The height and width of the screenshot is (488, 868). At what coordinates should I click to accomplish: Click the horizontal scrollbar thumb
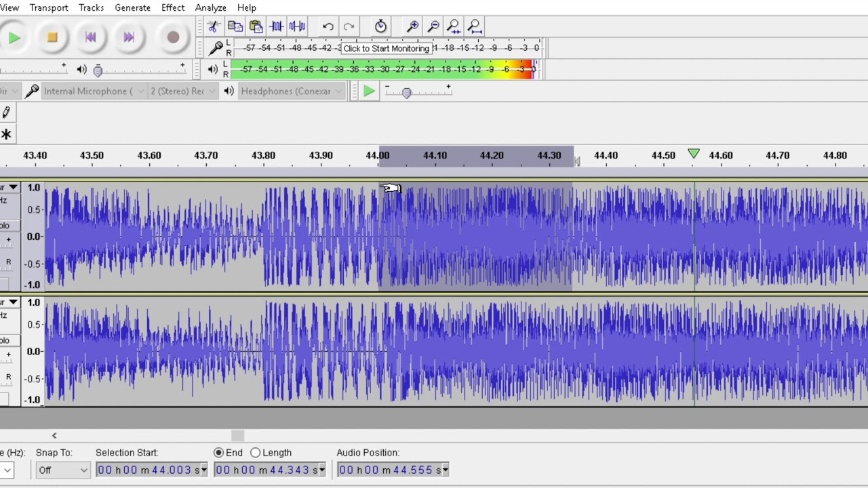pyautogui.click(x=237, y=436)
